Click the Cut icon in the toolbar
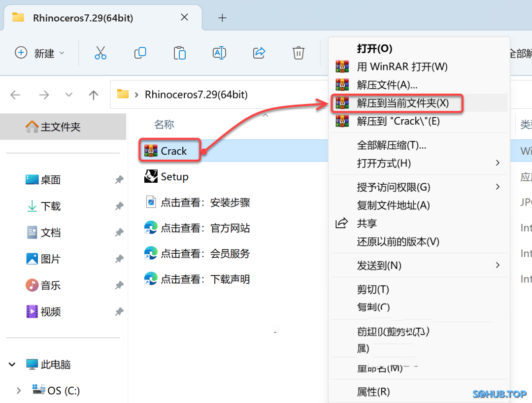532x403 pixels. 100,53
